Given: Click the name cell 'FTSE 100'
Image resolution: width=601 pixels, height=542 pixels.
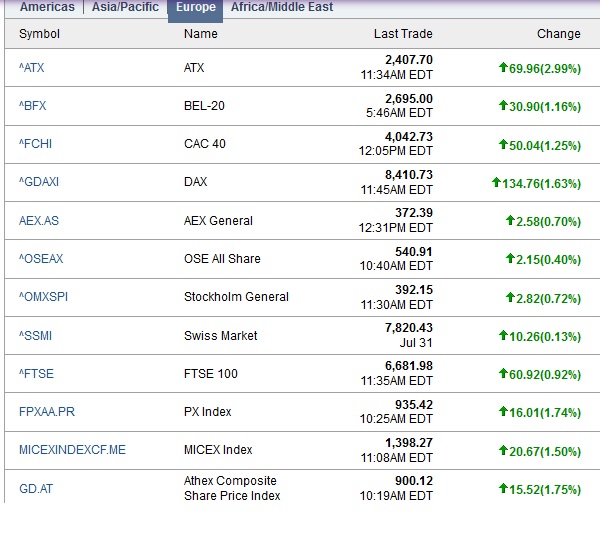Looking at the screenshot, I should [x=211, y=374].
